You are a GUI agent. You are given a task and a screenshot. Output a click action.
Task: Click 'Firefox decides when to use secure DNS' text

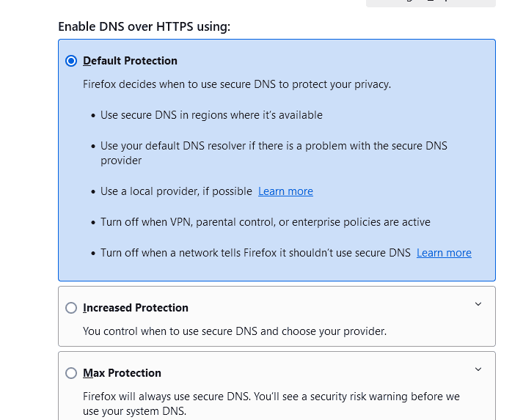[236, 84]
